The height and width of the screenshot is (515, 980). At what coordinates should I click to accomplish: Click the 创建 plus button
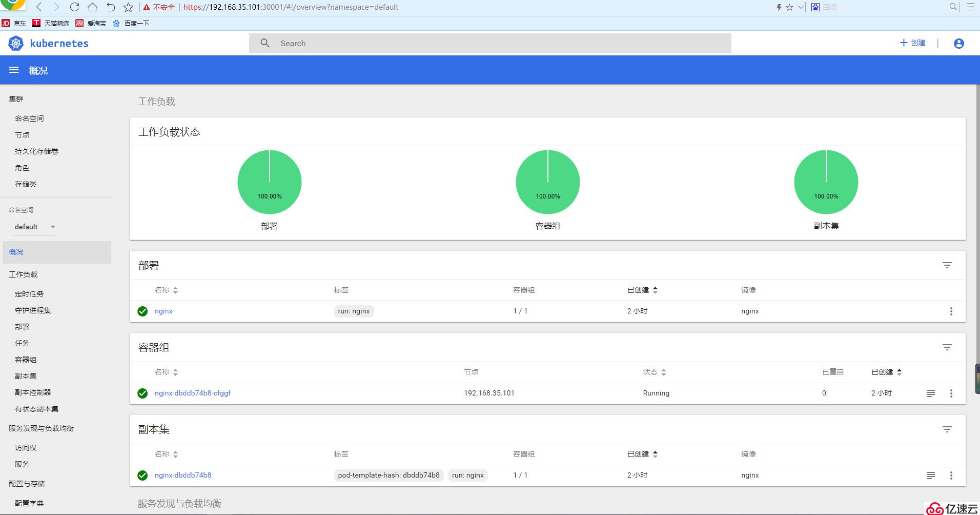[913, 43]
